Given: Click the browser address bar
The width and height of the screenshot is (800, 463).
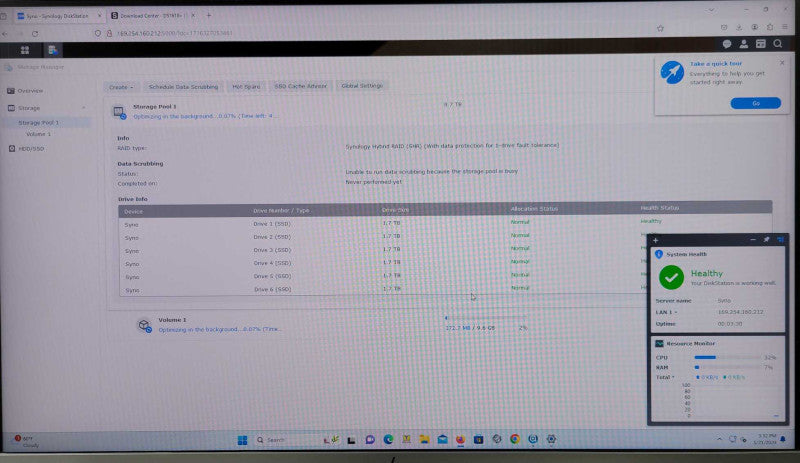Looking at the screenshot, I should coord(378,33).
